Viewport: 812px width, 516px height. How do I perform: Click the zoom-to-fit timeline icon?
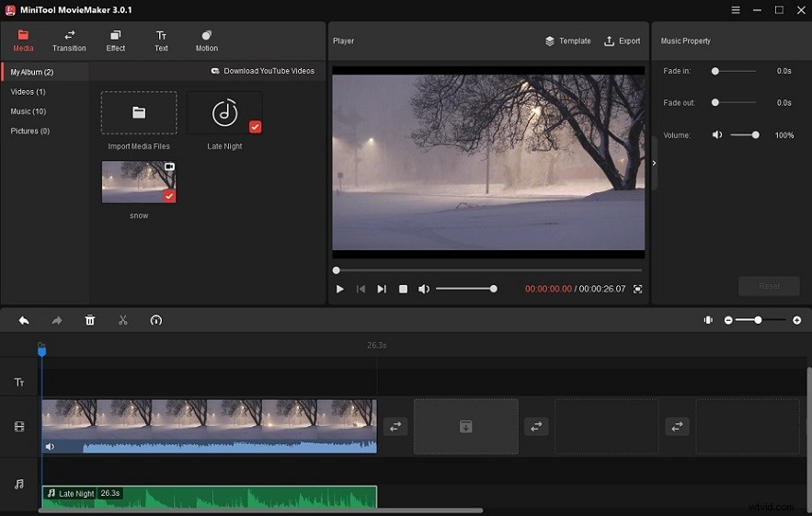pos(708,320)
